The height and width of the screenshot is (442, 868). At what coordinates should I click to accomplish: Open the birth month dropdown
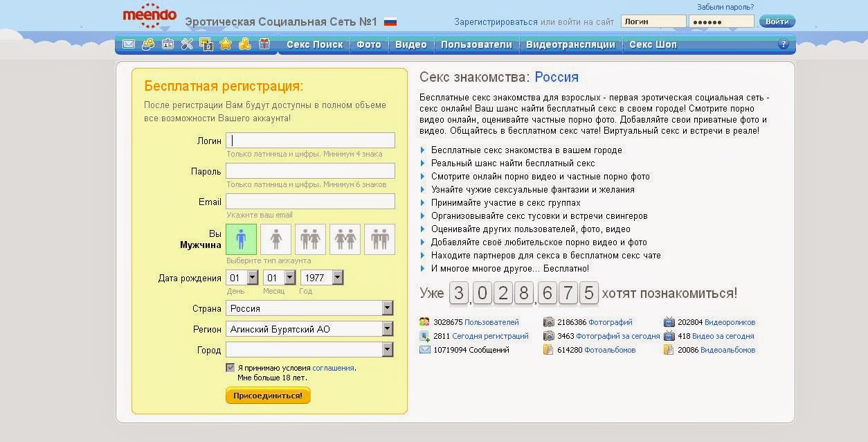(x=280, y=278)
